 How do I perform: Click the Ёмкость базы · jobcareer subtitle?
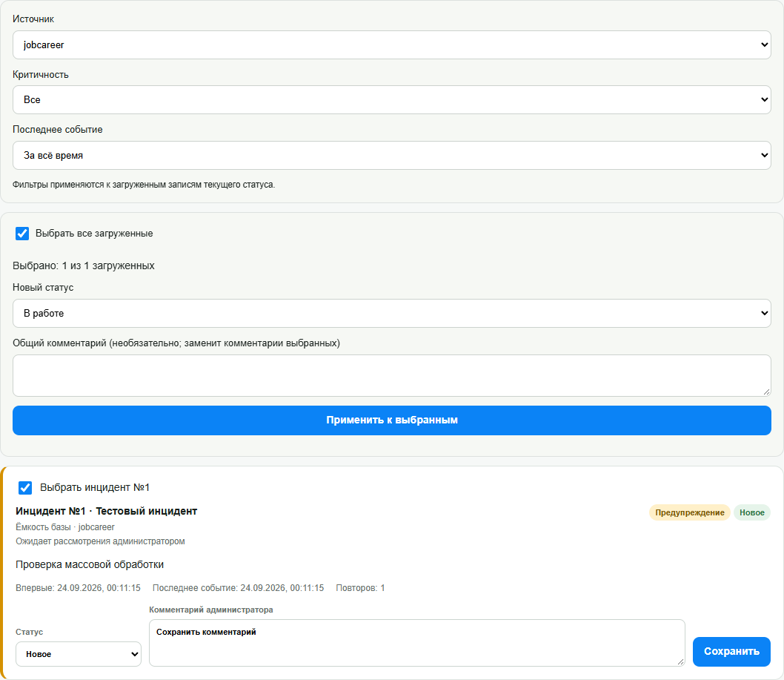65,527
